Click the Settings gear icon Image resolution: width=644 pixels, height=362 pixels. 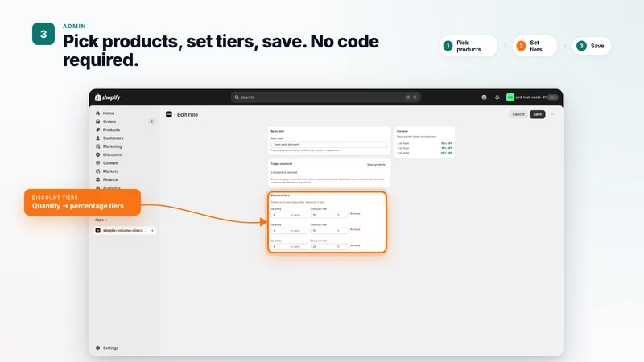tap(97, 348)
